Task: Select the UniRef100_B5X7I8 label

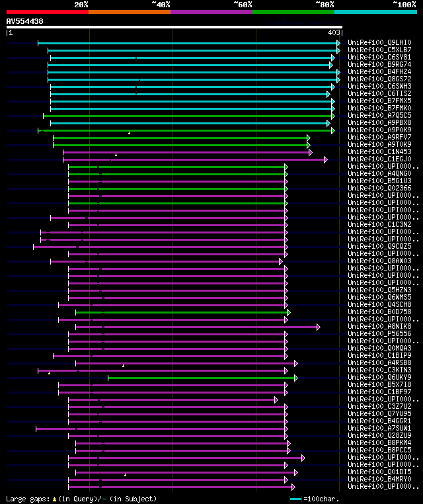Action: coord(379,384)
